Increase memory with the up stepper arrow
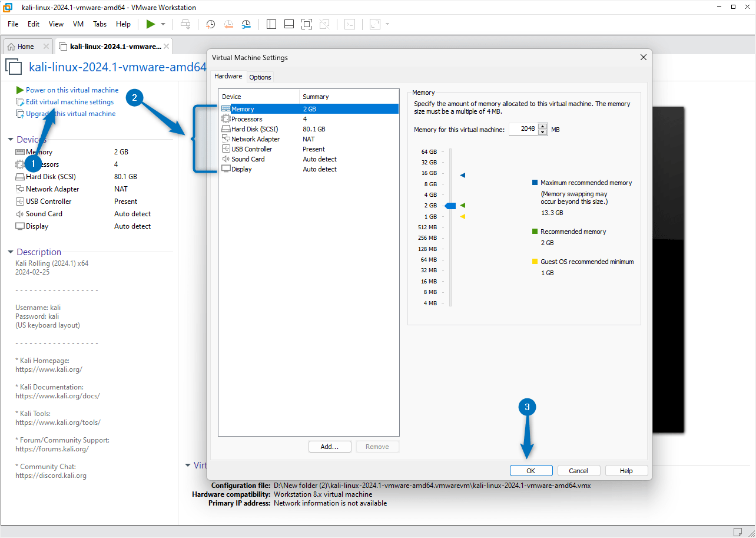This screenshot has width=756, height=538. (543, 126)
